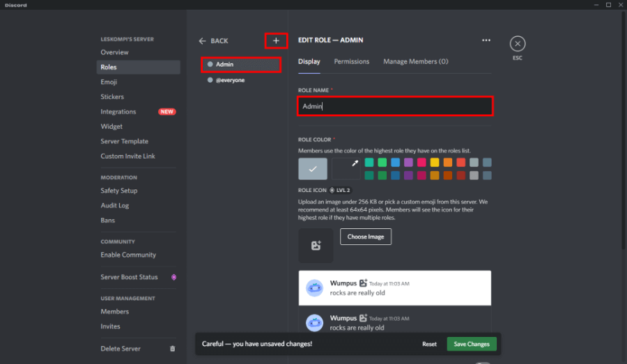
Task: Pick the pink swatch in top row
Action: 421,162
